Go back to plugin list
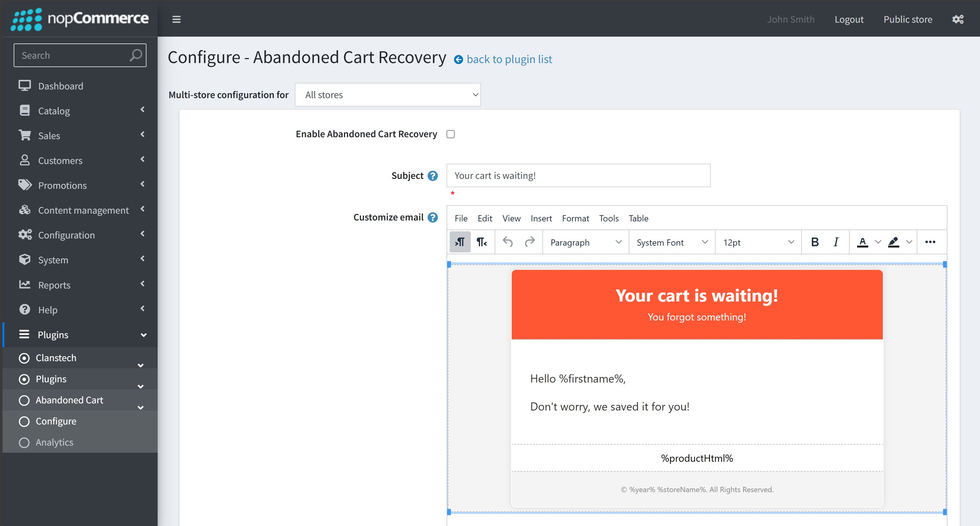Screen dimensions: 980x526 pos(509,59)
